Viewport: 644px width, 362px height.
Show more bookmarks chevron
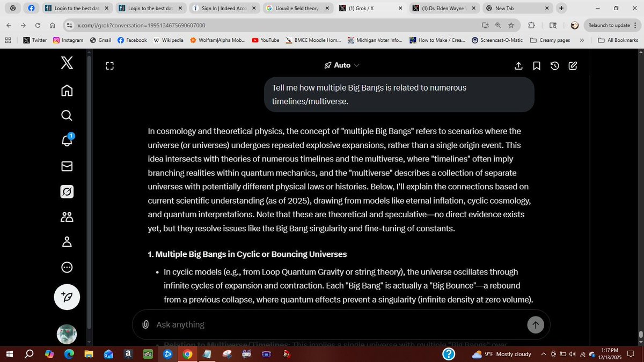[582, 40]
